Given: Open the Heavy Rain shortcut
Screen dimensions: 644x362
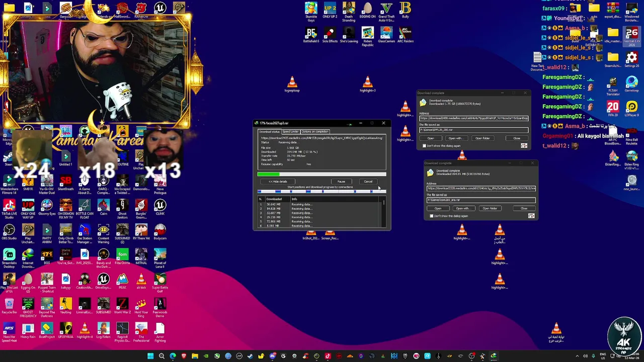Looking at the screenshot, I should pyautogui.click(x=28, y=330).
